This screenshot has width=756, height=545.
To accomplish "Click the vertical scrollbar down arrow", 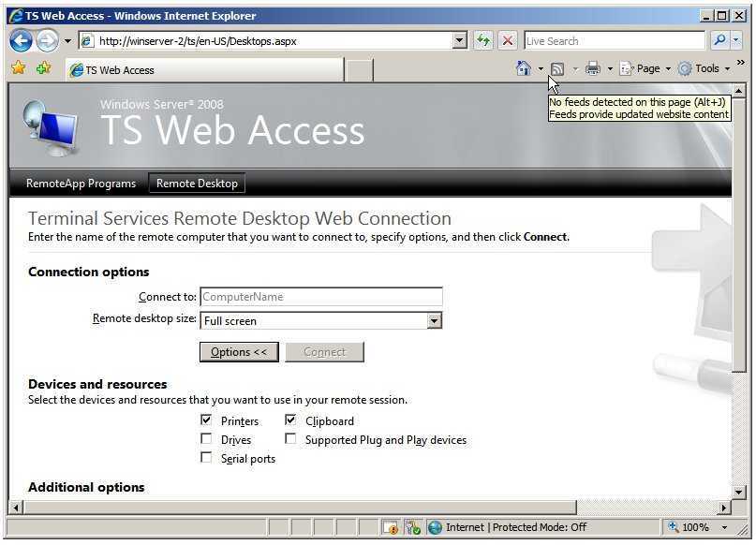I will point(738,492).
